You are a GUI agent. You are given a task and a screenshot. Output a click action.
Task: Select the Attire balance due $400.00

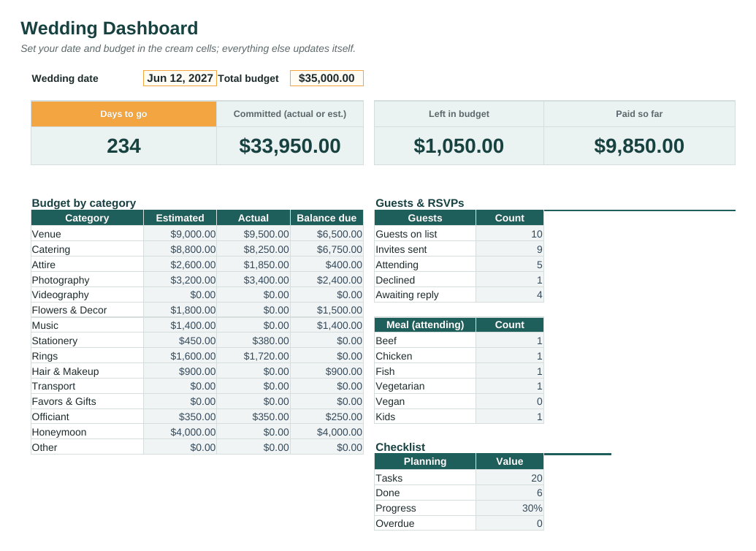[327, 265]
